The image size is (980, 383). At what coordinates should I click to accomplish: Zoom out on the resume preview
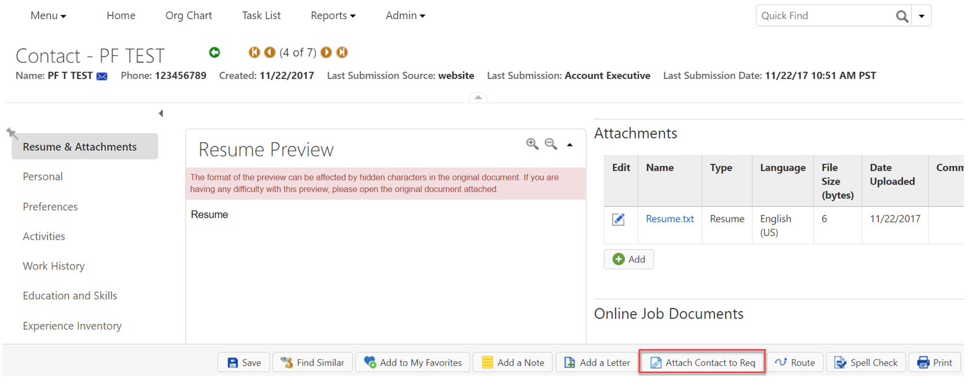(x=551, y=144)
